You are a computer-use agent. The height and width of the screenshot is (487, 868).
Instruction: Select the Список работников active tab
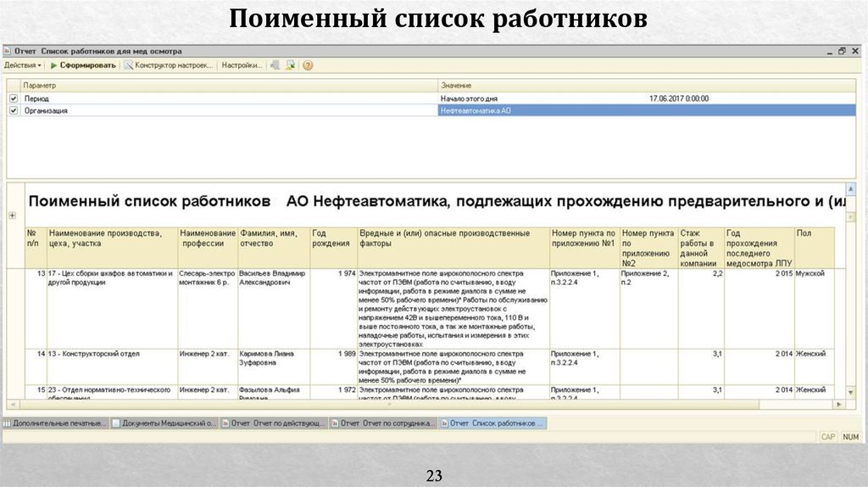click(x=496, y=423)
